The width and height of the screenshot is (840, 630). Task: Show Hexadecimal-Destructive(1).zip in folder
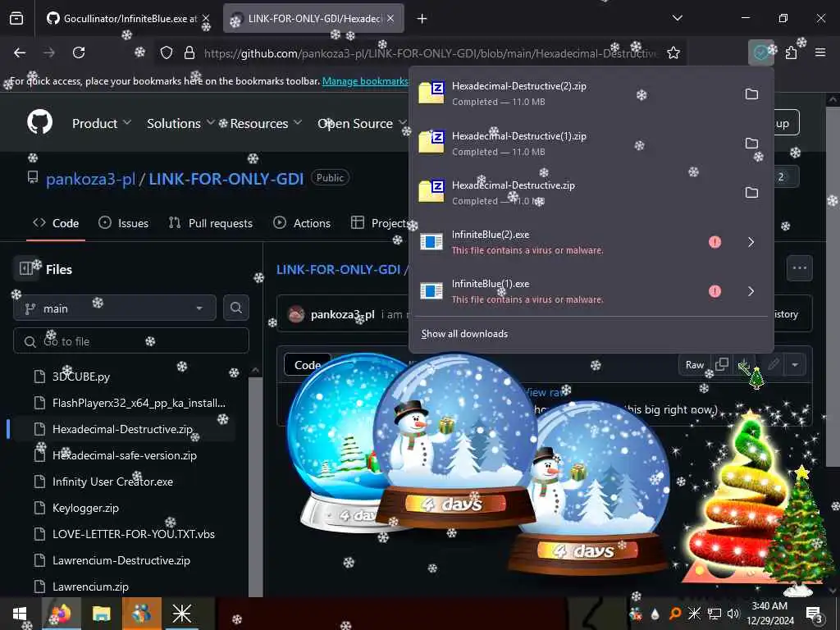[751, 143]
